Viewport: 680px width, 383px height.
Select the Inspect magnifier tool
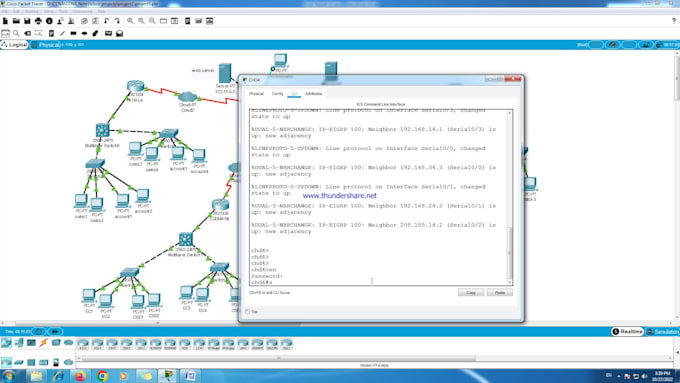point(16,33)
